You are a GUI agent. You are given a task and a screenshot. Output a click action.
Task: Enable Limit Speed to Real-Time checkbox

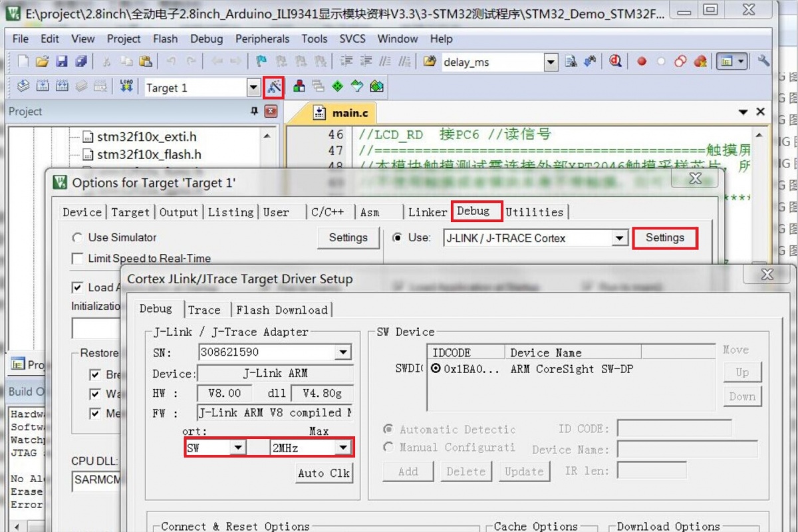(x=78, y=258)
